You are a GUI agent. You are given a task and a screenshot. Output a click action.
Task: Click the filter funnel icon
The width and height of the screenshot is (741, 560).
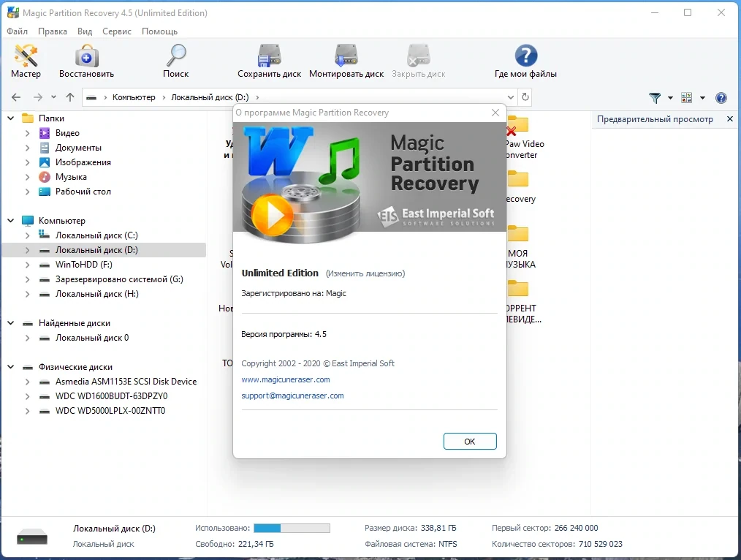pyautogui.click(x=655, y=98)
